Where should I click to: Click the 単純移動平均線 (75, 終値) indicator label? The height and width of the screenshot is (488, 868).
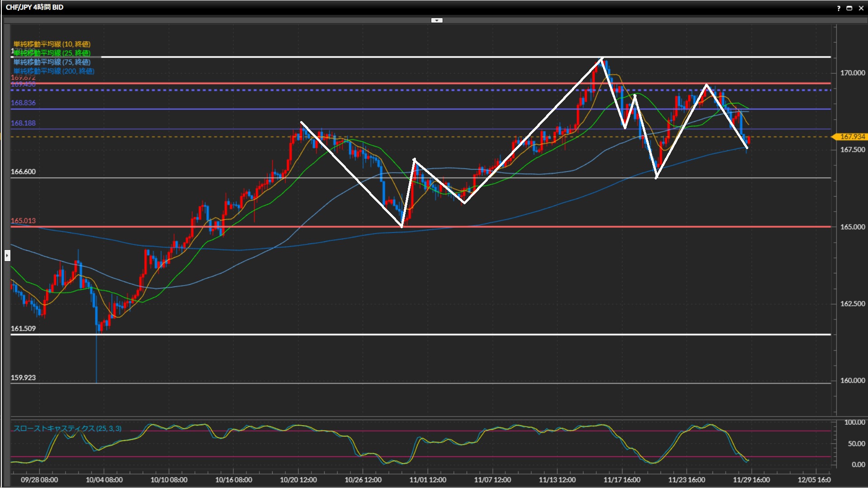(52, 62)
